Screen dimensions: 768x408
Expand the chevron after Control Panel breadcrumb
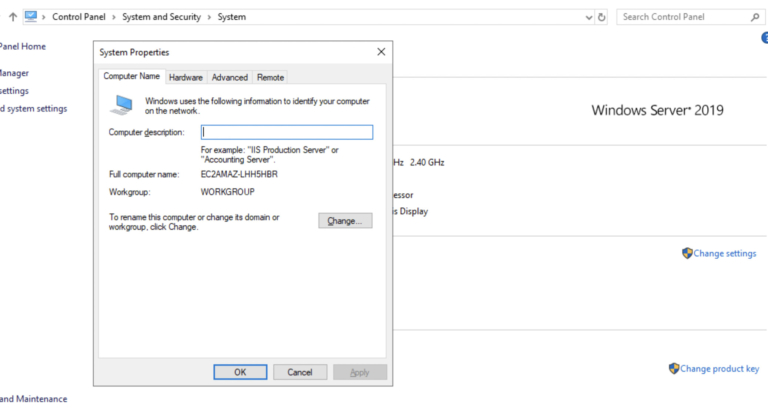114,17
